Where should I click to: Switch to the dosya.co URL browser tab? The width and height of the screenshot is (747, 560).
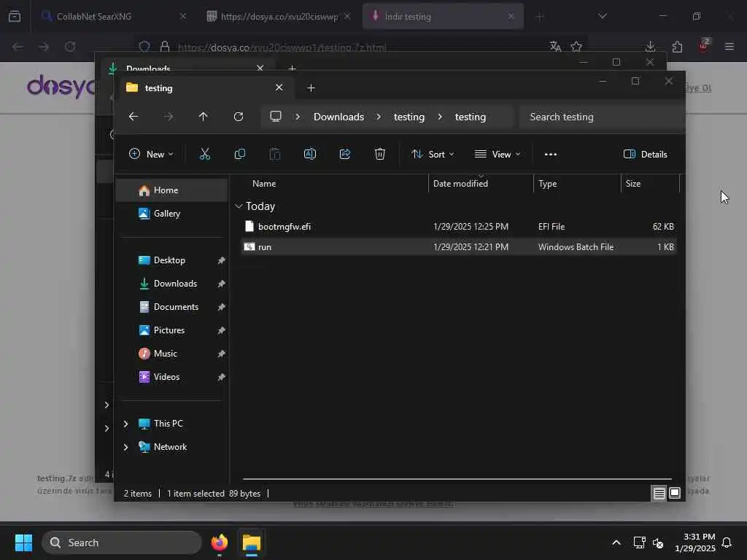(279, 16)
